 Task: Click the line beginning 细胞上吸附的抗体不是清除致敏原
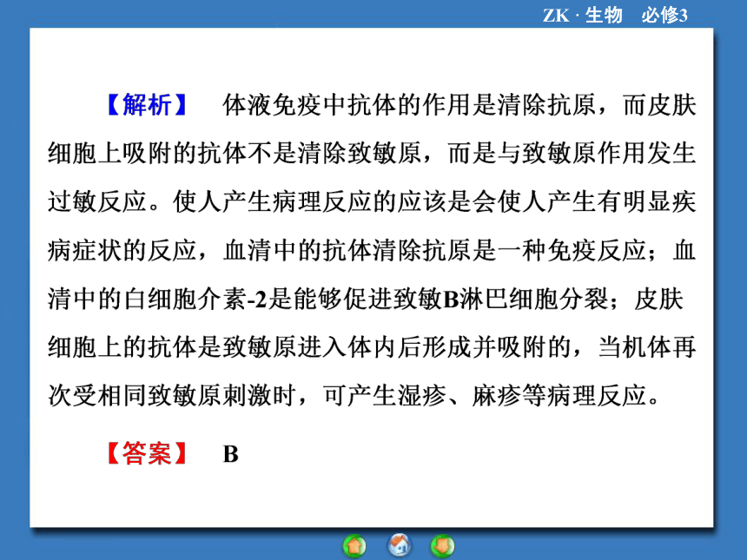click(x=372, y=154)
